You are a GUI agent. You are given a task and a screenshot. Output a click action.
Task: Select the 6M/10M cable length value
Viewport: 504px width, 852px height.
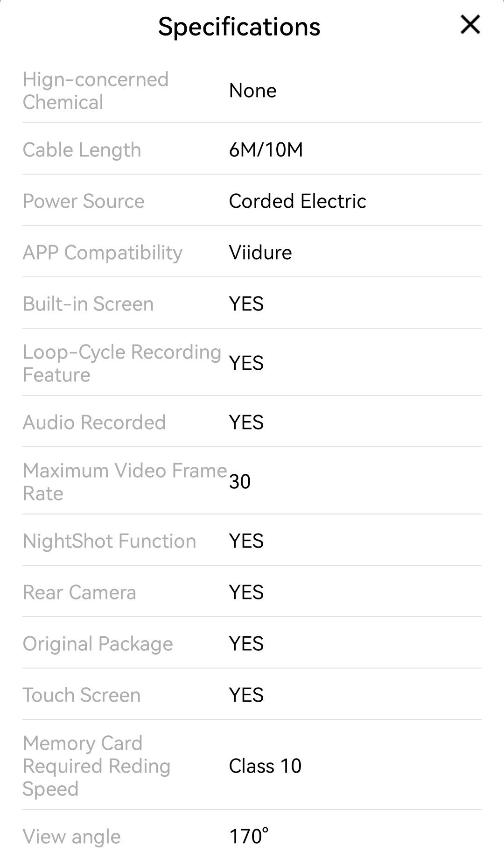pyautogui.click(x=266, y=150)
